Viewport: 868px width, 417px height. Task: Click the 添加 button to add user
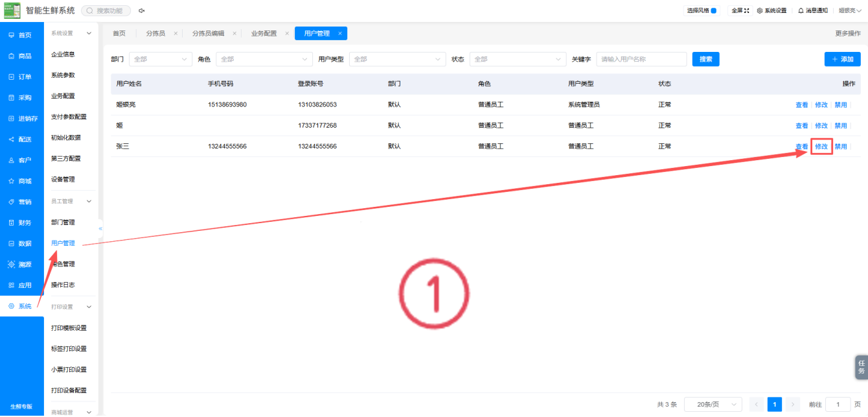click(x=843, y=59)
